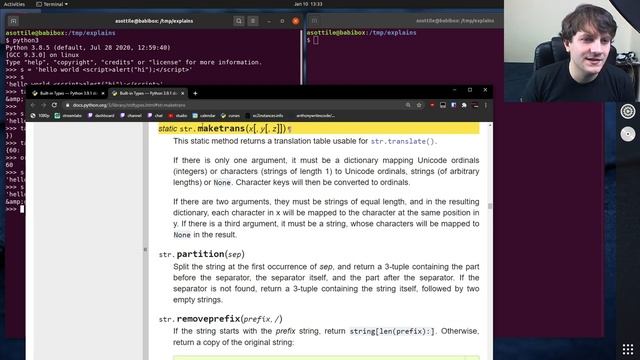
Task: Click the search icon in left terminal header
Action: [x=239, y=21]
